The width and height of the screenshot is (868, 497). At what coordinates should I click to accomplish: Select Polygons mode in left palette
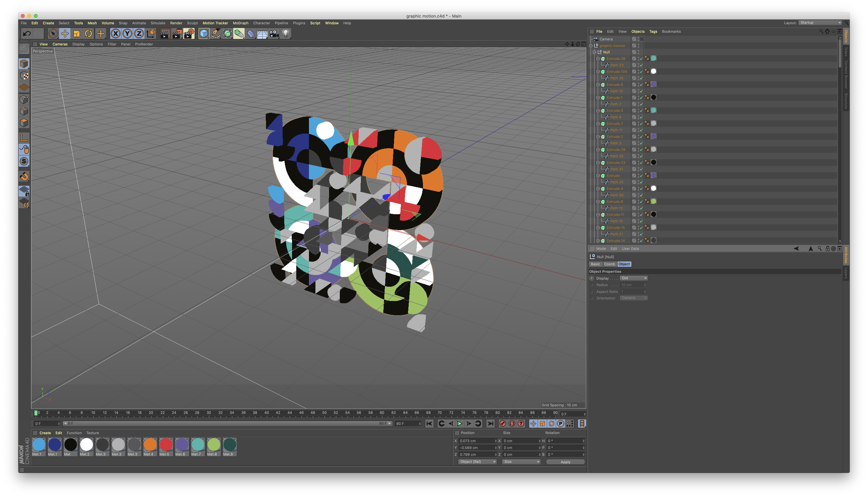[x=24, y=123]
